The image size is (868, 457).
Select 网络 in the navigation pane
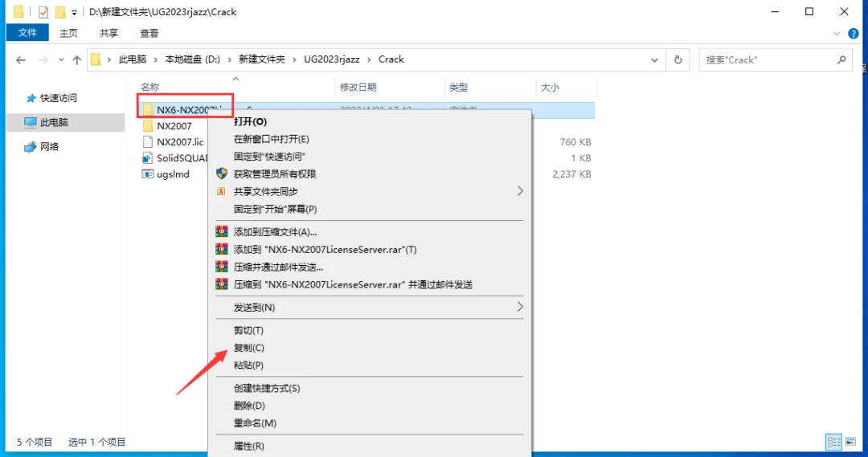click(x=49, y=147)
